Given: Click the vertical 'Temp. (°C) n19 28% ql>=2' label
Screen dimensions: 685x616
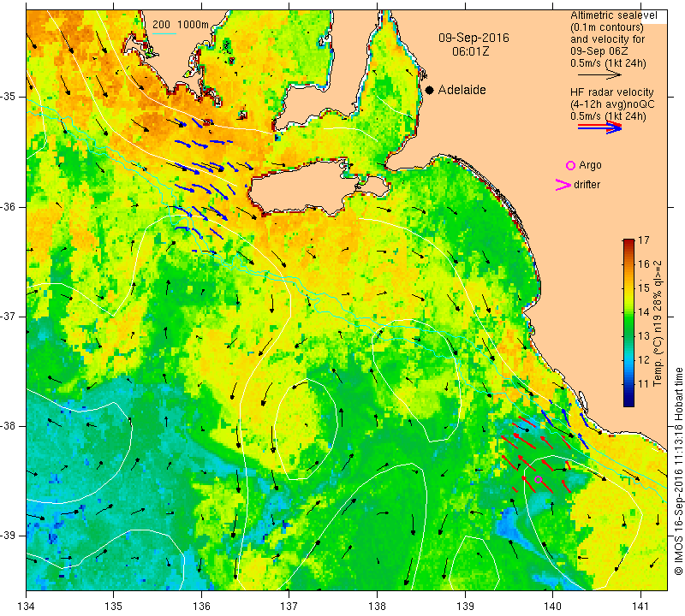Looking at the screenshot, I should click(658, 323).
